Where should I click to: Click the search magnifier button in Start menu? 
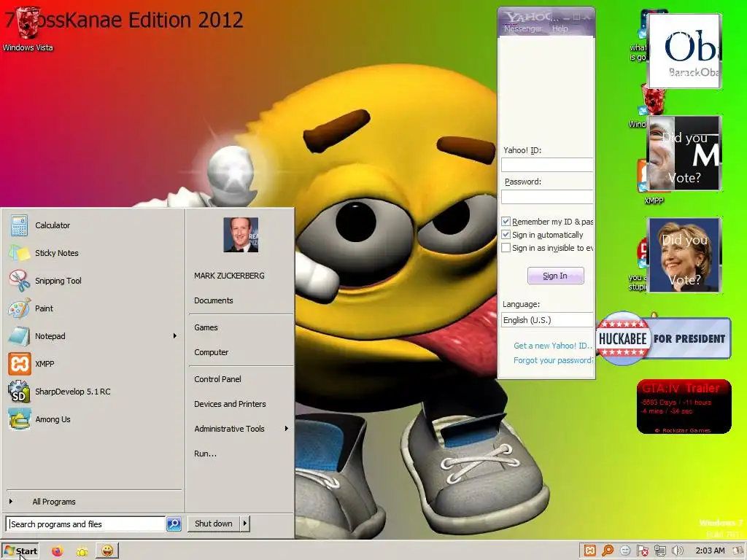tap(174, 524)
